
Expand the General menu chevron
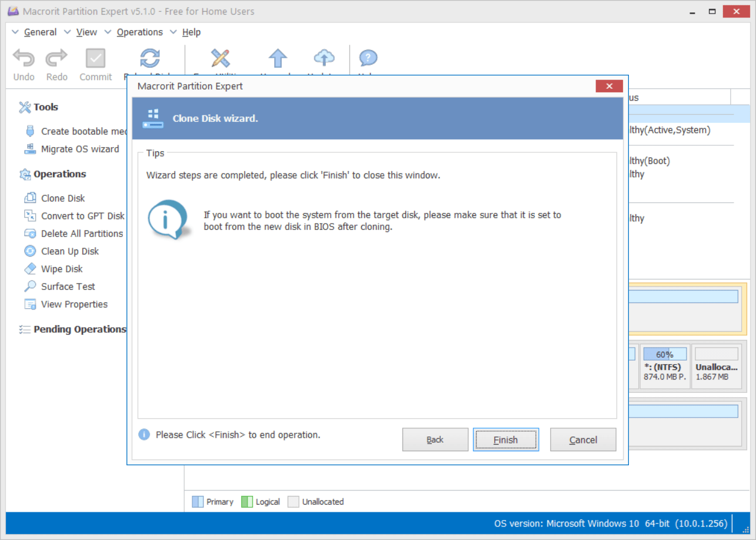15,32
